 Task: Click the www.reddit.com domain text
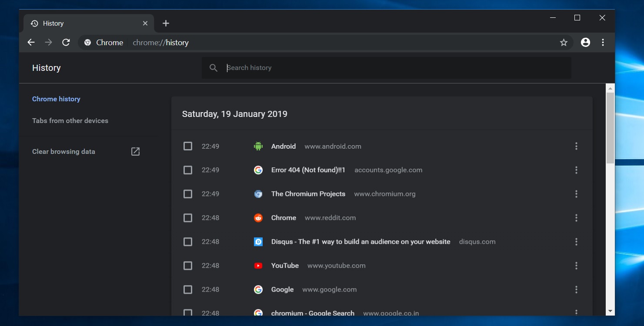(x=330, y=218)
